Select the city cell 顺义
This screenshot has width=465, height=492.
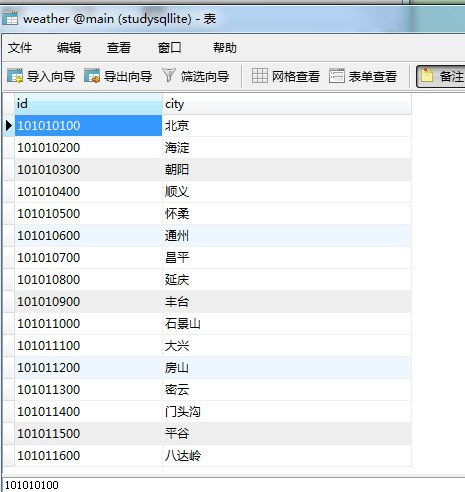[x=287, y=192]
